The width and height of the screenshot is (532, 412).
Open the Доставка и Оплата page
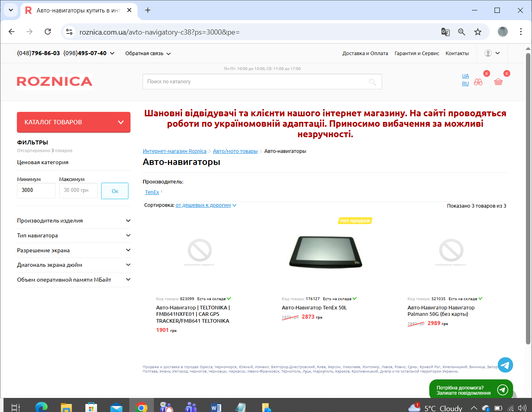click(x=365, y=53)
